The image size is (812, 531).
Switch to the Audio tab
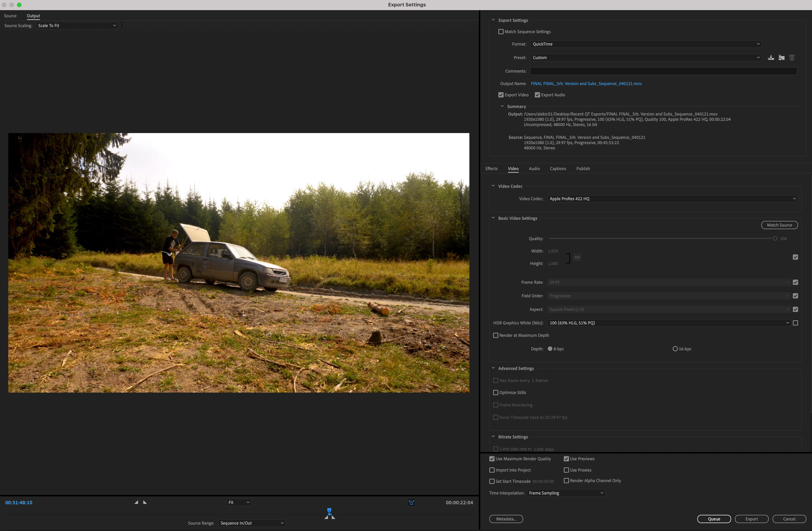(x=534, y=169)
